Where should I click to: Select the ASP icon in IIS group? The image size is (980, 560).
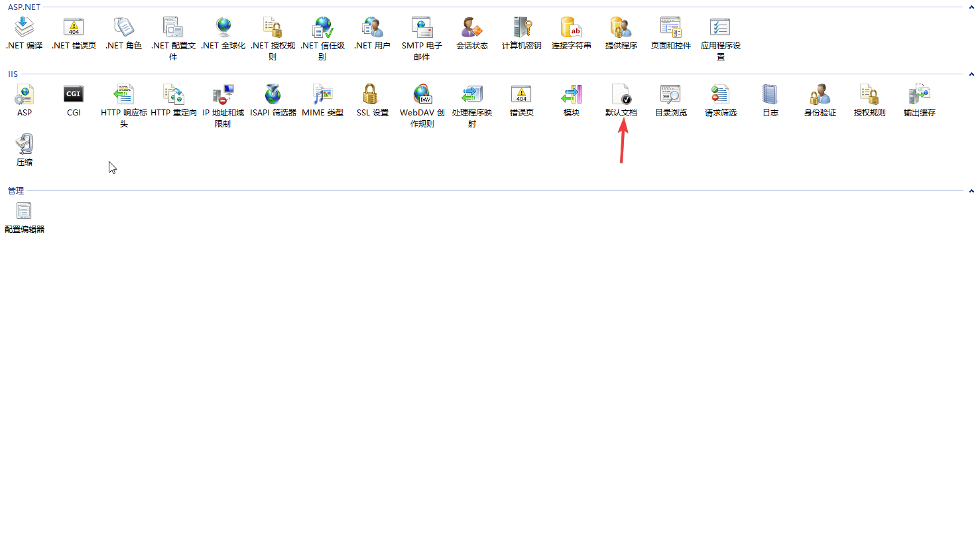coord(24,94)
